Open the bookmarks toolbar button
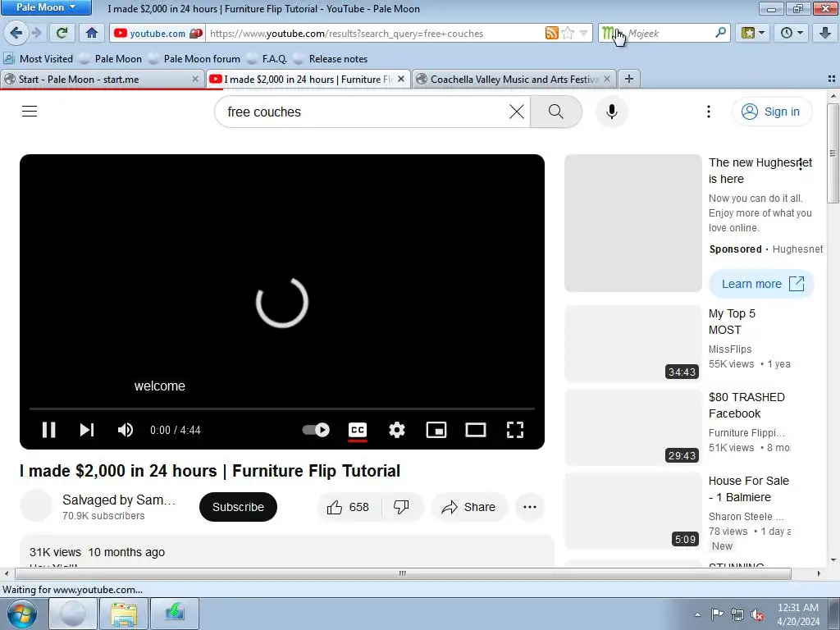The image size is (840, 630). (x=748, y=33)
